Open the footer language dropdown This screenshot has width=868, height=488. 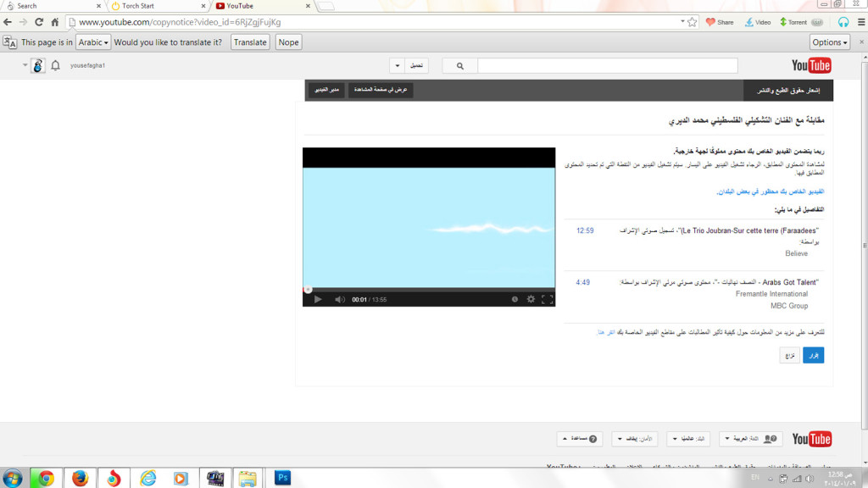click(750, 439)
